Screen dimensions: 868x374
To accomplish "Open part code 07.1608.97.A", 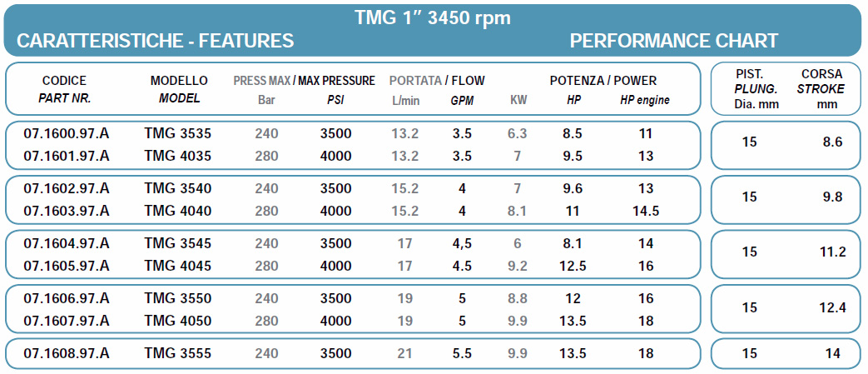I will [x=67, y=353].
